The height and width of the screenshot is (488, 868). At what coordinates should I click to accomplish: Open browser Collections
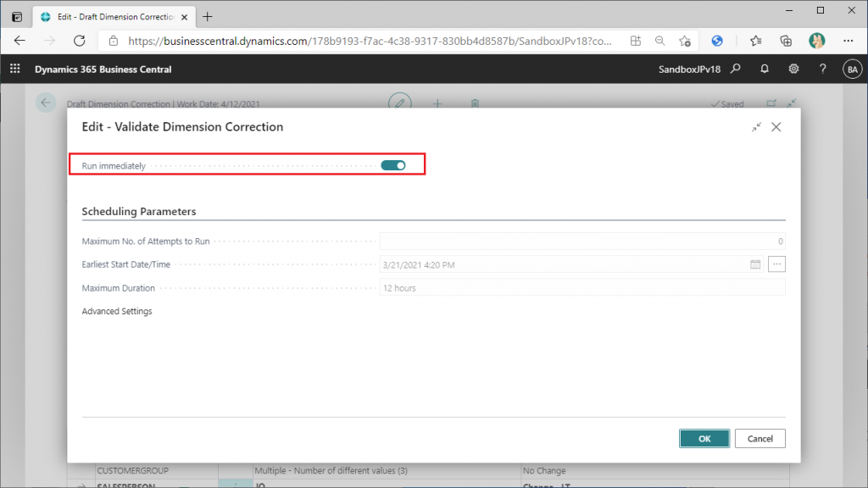(x=786, y=41)
